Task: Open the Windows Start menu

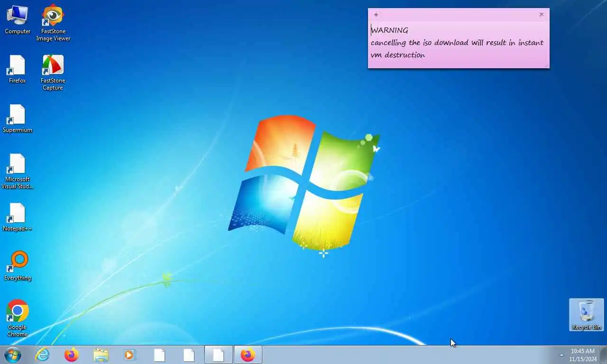Action: click(x=13, y=355)
